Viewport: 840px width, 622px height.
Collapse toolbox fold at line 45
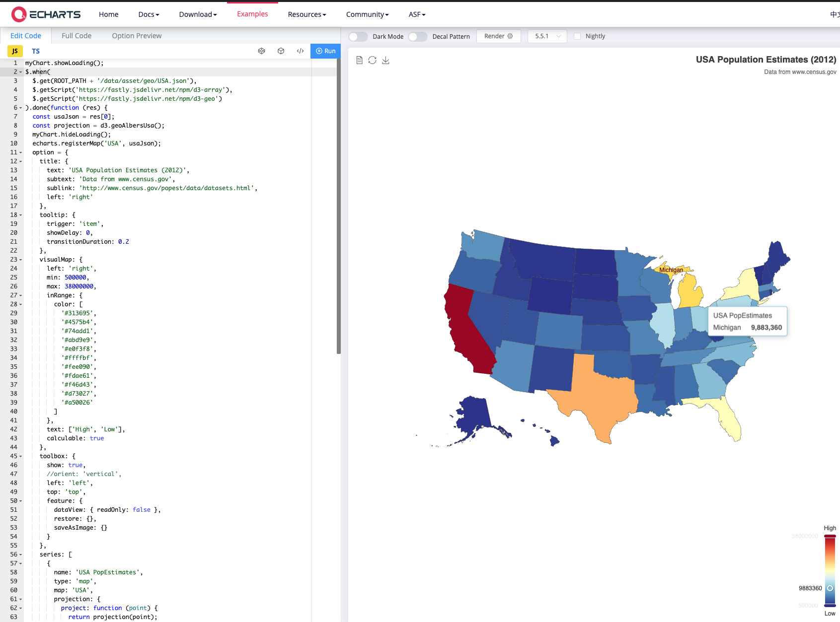click(20, 456)
